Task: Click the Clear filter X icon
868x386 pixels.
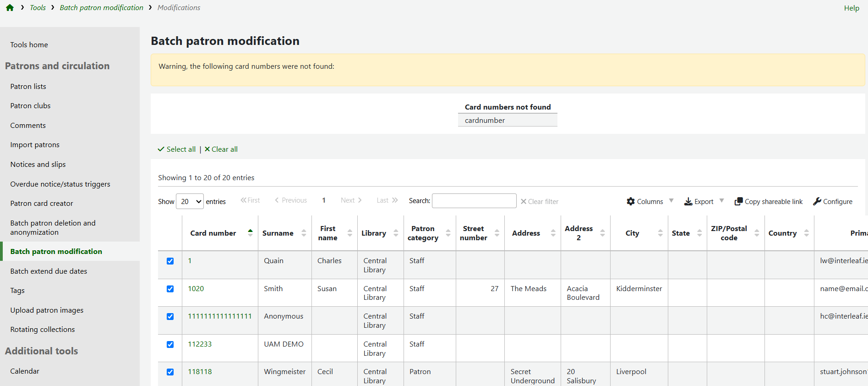Action: pyautogui.click(x=524, y=201)
